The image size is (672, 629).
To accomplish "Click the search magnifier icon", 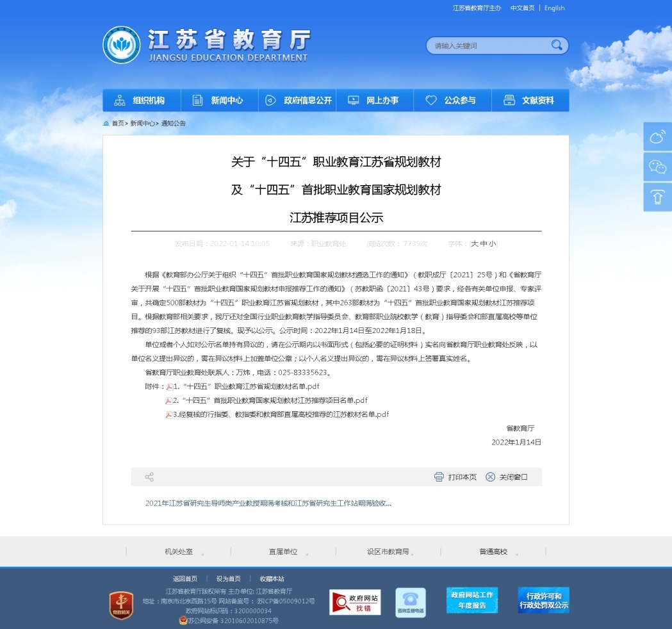I will click(x=557, y=45).
